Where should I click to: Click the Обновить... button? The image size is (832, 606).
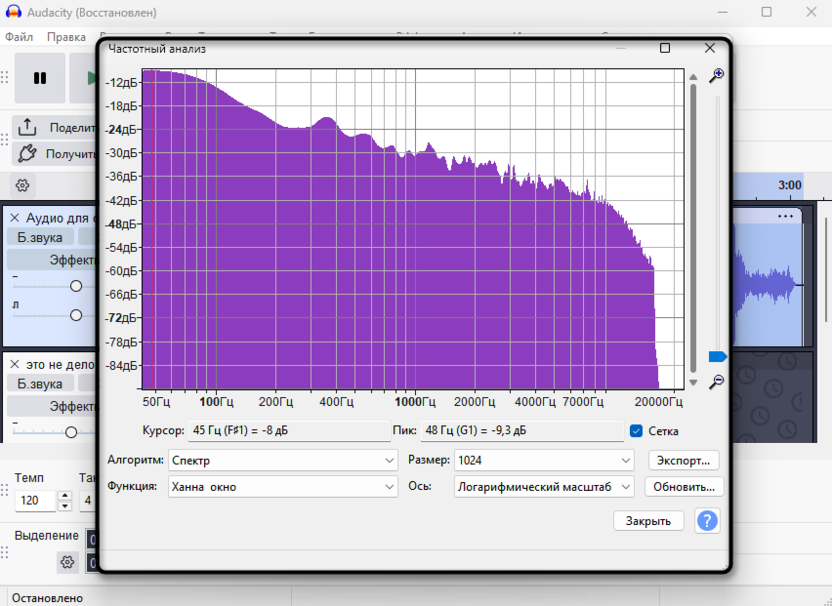click(x=684, y=487)
